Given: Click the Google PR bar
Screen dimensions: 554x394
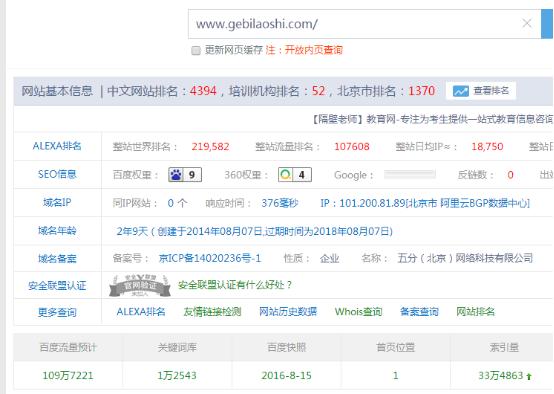Looking at the screenshot, I should click(410, 174).
